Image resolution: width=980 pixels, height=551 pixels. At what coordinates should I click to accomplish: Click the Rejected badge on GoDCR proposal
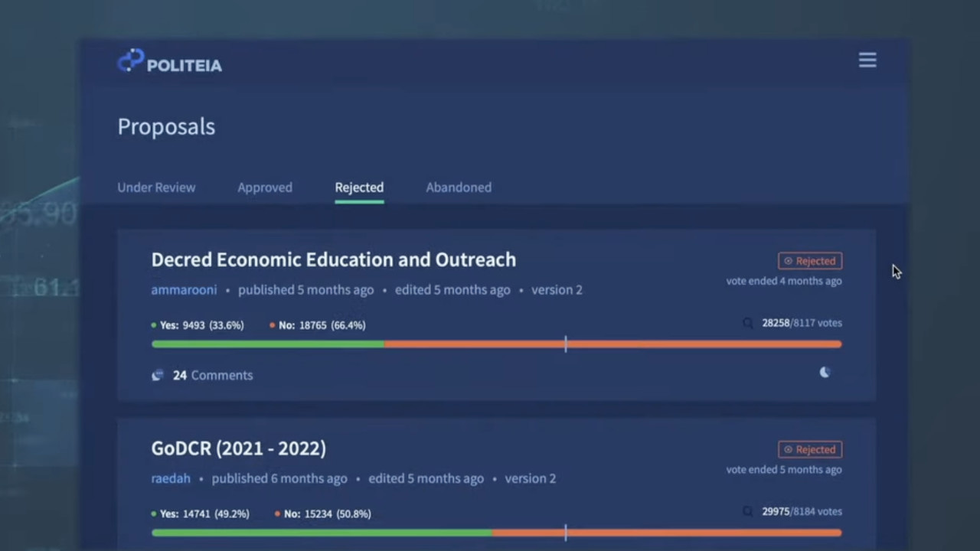coord(810,449)
